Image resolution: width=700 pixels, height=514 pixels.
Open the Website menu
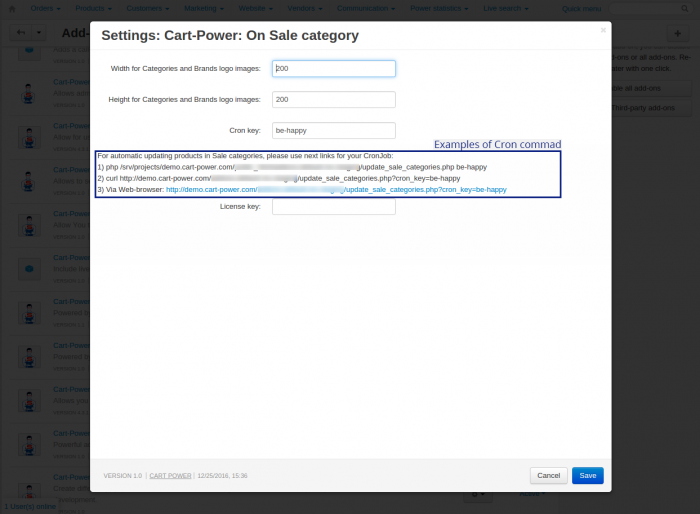click(x=255, y=8)
